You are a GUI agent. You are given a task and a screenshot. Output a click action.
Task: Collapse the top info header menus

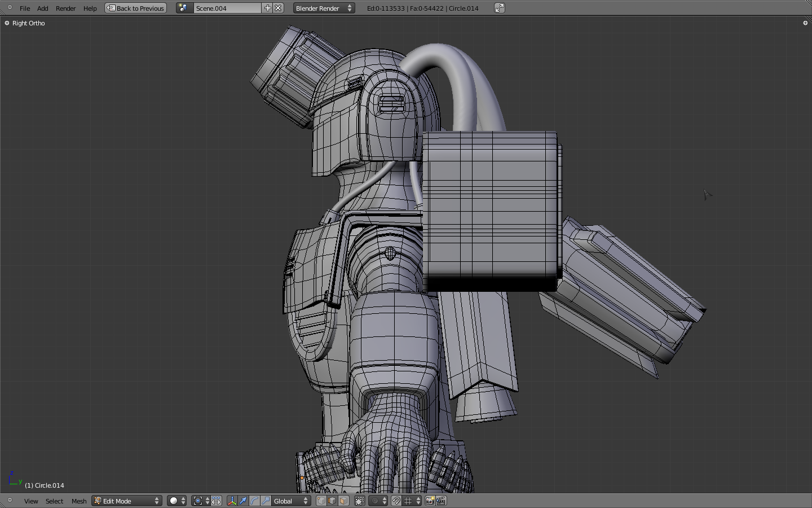(10, 7)
